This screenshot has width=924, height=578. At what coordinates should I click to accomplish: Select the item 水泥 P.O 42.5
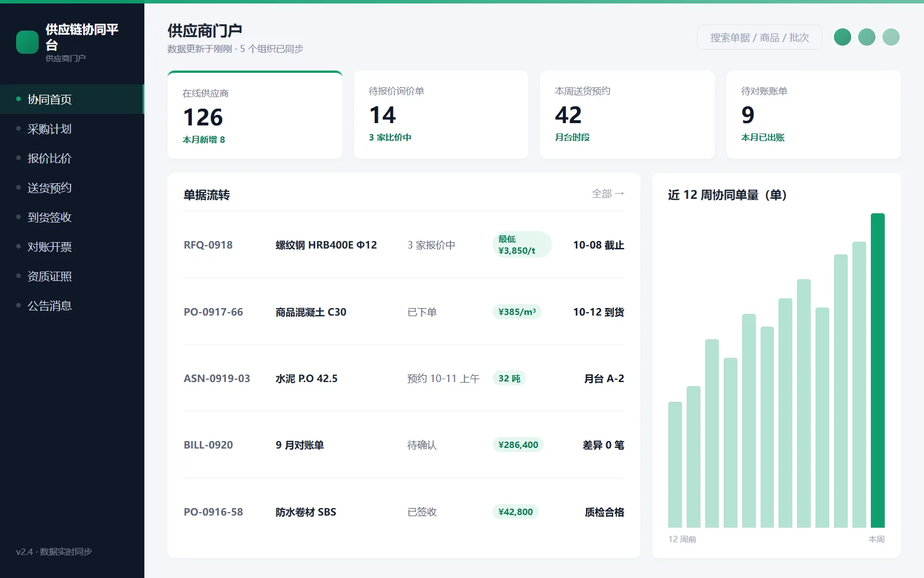point(307,379)
